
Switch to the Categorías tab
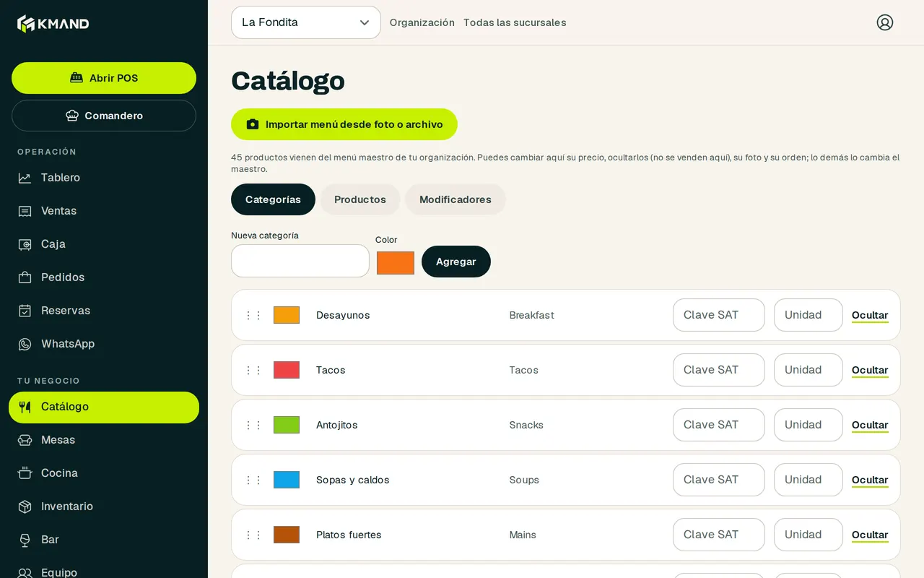point(273,199)
